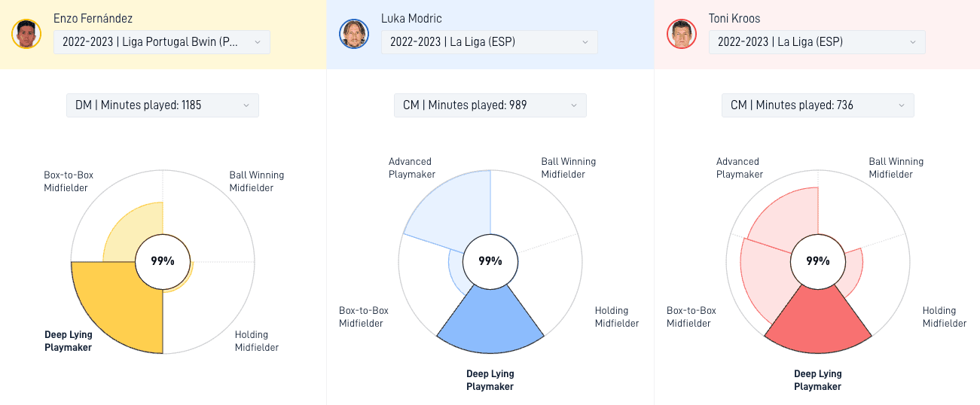
Task: Open Toni Kroos La Liga season dropdown
Action: (x=817, y=42)
